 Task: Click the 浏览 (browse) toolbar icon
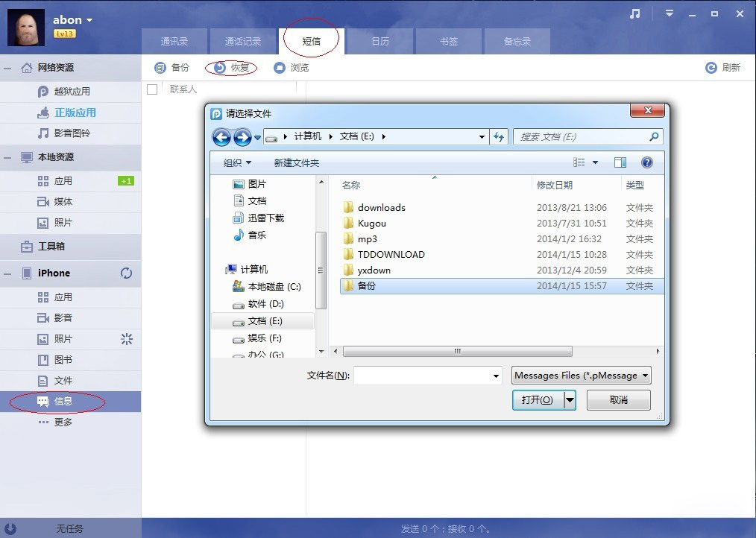click(280, 68)
